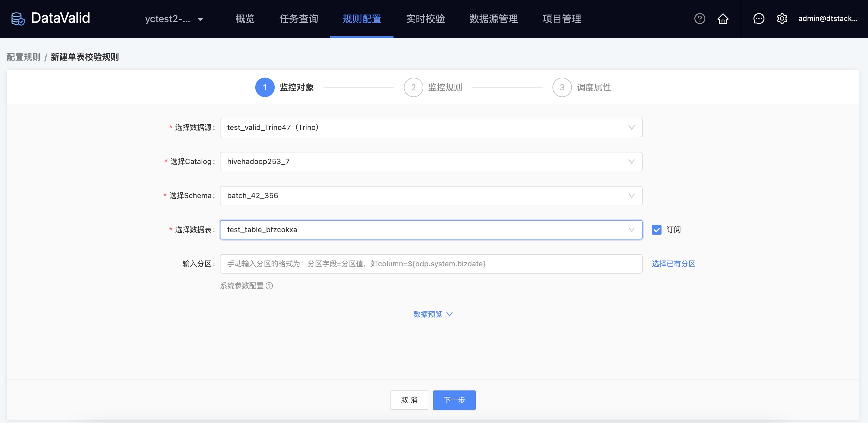Go to home via house icon
Image resolution: width=868 pixels, height=423 pixels.
(723, 19)
